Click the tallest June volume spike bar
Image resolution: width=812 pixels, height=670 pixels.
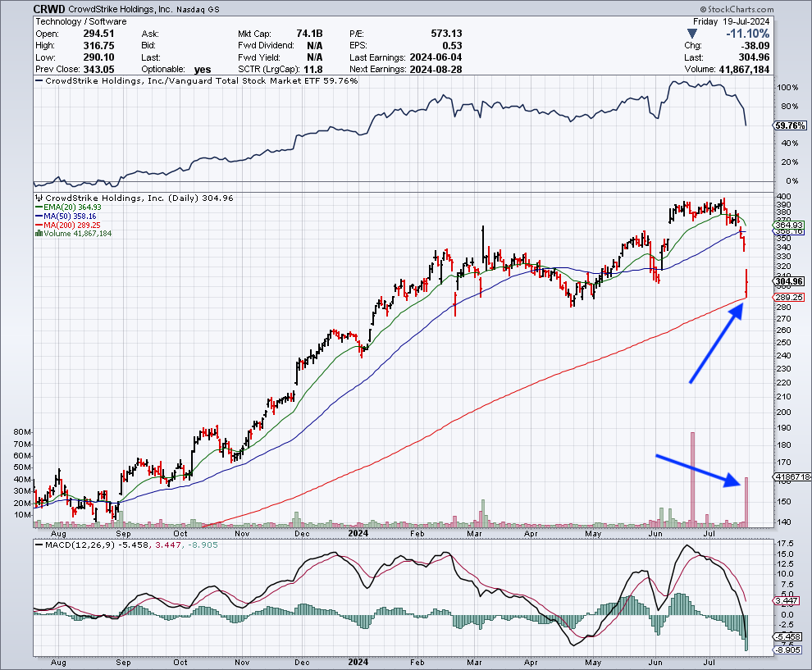(x=692, y=480)
